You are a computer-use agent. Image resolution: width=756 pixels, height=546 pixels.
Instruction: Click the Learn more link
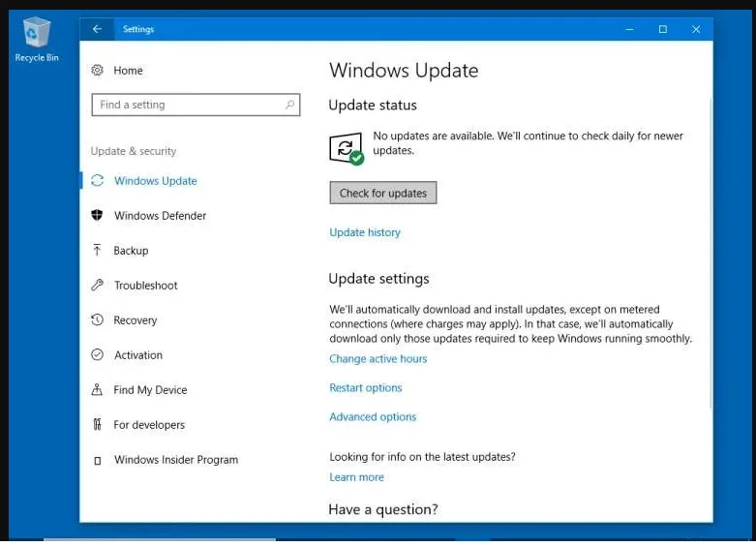pos(356,476)
